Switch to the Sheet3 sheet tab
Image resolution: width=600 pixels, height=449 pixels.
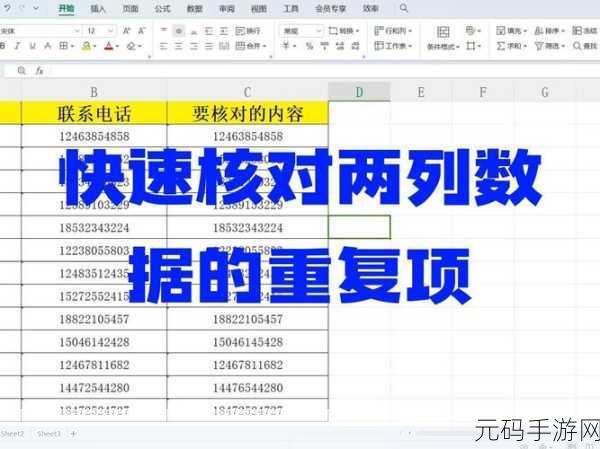(49, 434)
